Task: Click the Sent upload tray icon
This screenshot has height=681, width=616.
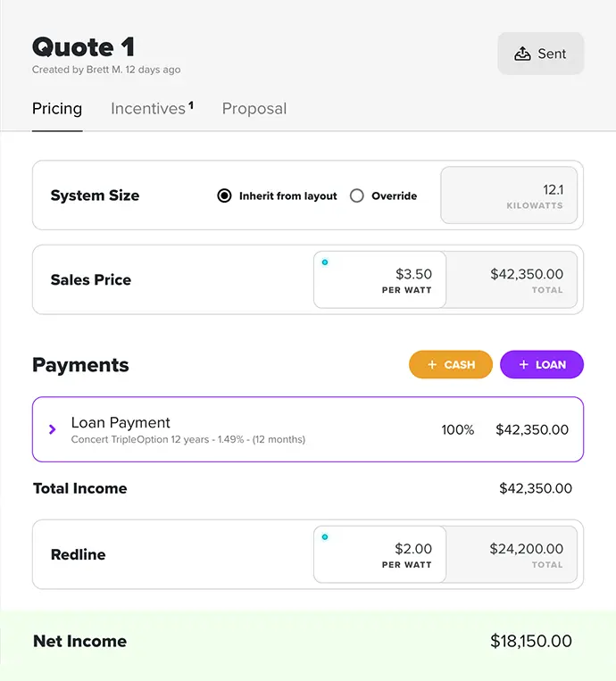Action: pos(523,54)
